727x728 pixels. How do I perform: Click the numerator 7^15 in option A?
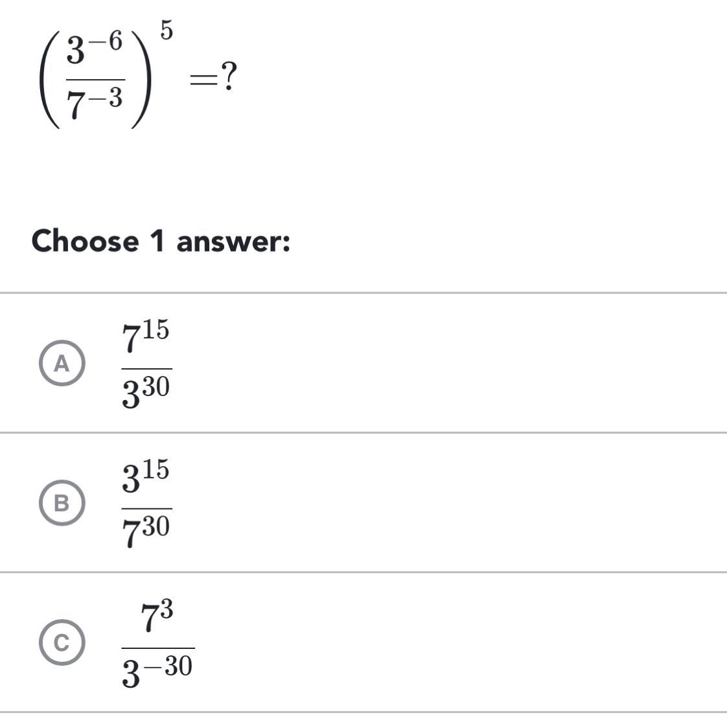coord(146,337)
